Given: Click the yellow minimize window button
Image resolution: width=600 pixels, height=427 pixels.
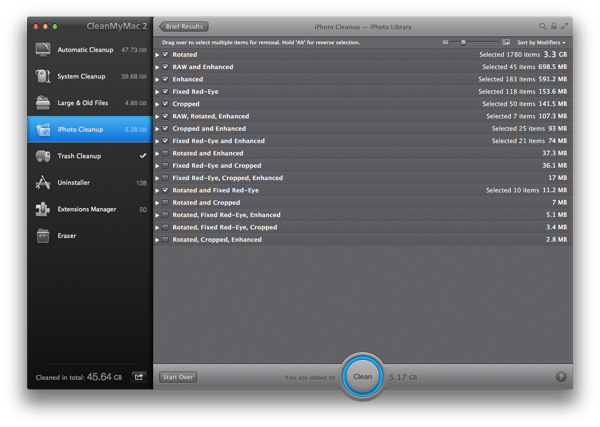Looking at the screenshot, I should pos(45,26).
